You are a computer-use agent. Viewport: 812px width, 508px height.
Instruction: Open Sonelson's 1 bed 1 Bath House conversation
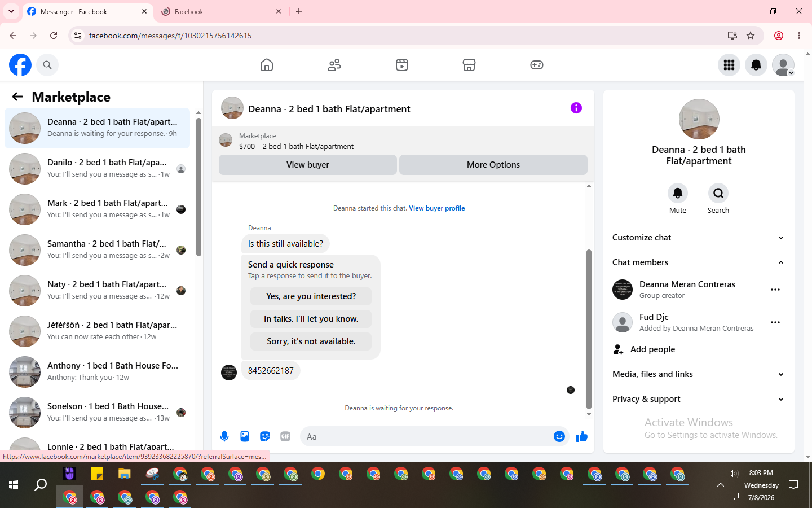click(x=97, y=413)
